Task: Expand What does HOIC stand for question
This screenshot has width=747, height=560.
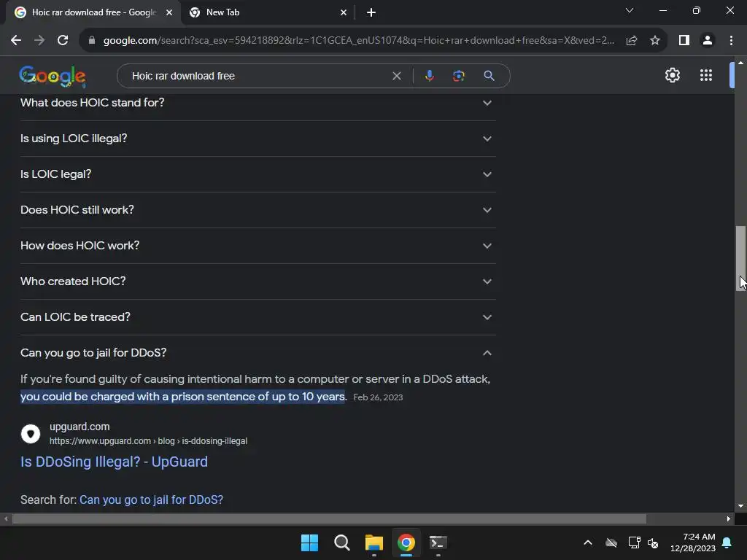Action: (x=258, y=103)
